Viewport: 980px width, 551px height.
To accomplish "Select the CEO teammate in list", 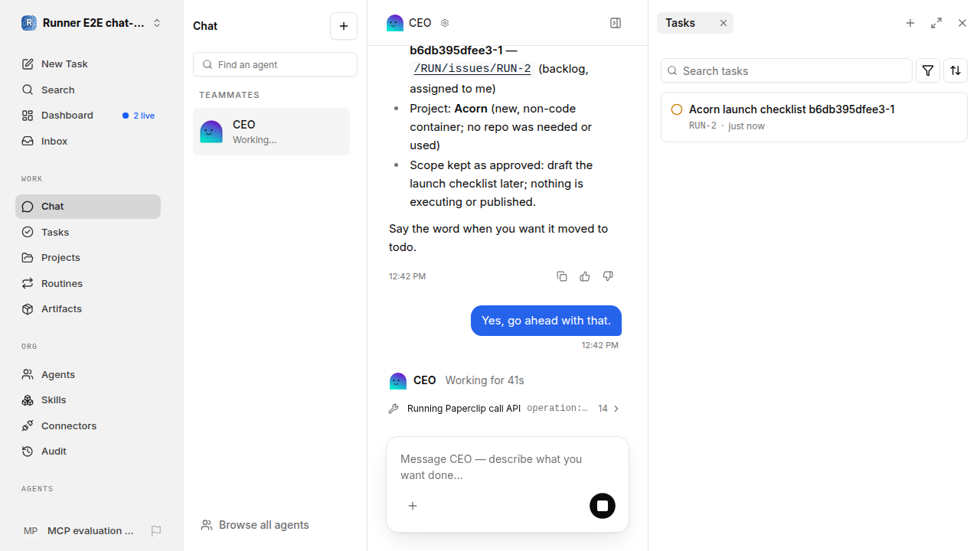I will [271, 132].
